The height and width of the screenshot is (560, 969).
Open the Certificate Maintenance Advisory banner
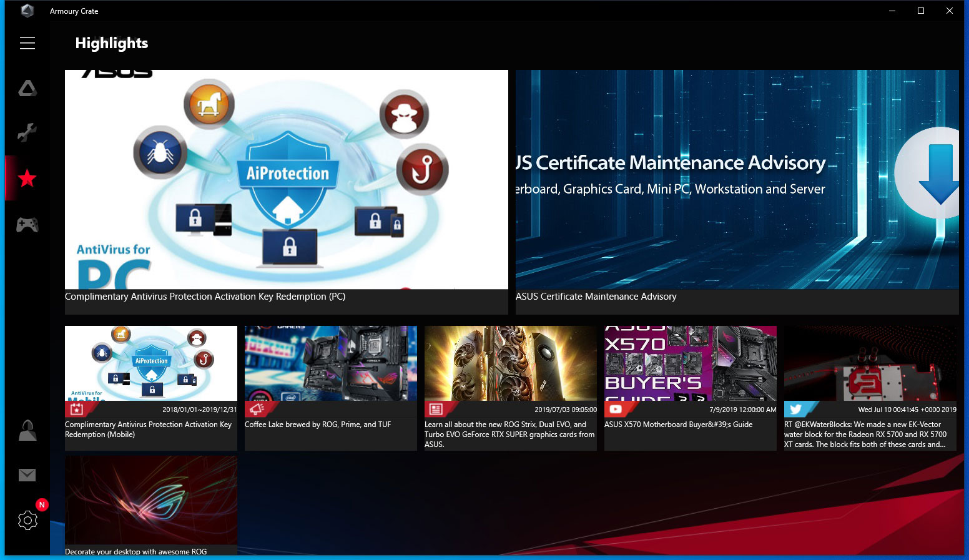point(737,179)
